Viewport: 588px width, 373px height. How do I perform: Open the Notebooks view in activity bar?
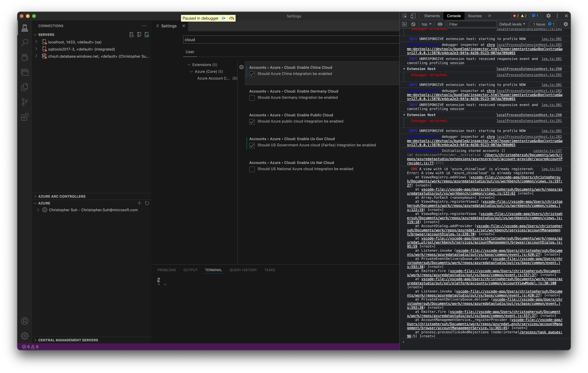coord(25,57)
